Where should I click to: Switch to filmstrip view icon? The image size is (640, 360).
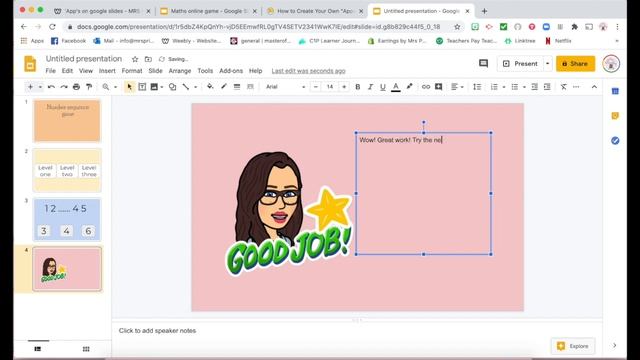pos(38,349)
